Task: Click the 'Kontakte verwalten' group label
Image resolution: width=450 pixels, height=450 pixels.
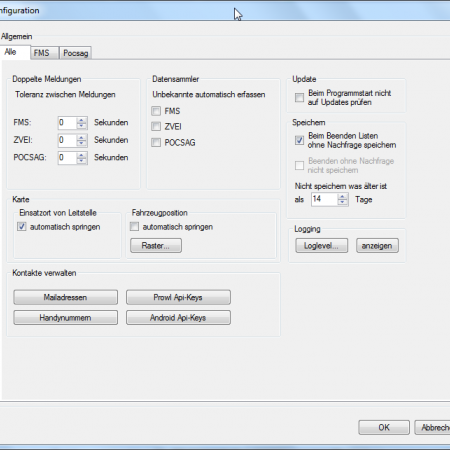Action: 44,273
